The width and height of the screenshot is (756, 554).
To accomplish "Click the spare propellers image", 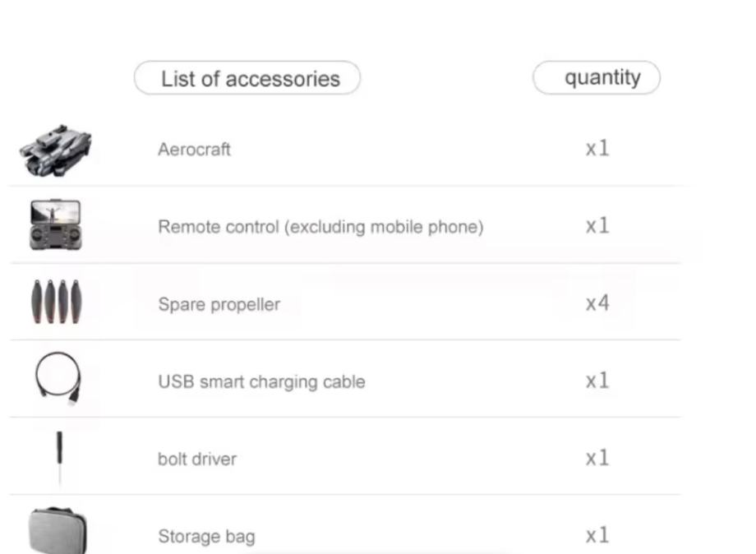I will [x=55, y=303].
